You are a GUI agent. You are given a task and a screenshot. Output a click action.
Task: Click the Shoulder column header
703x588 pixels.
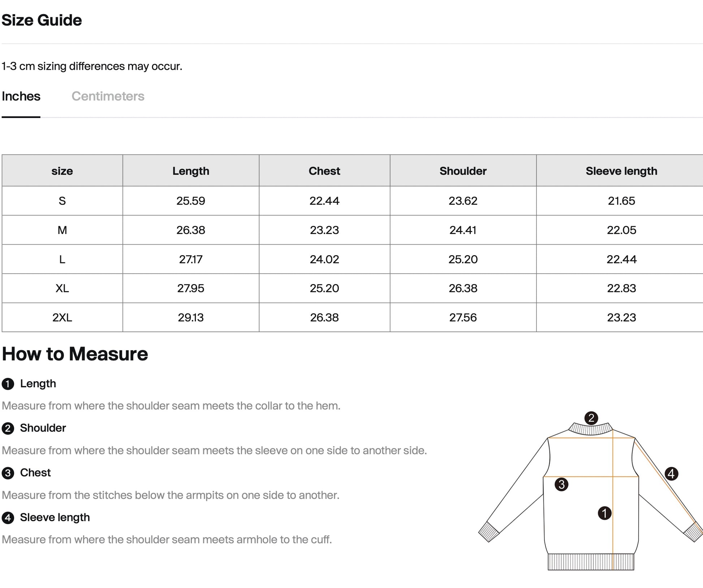pos(463,171)
